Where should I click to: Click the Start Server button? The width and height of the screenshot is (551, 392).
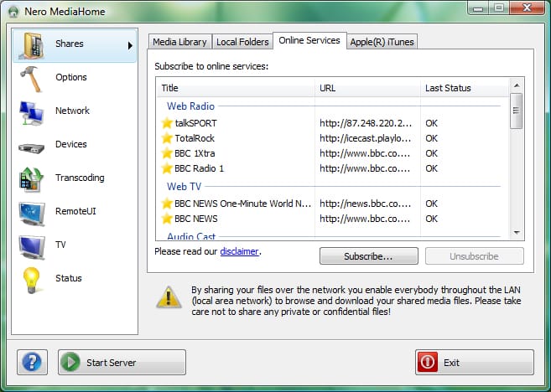tap(122, 362)
